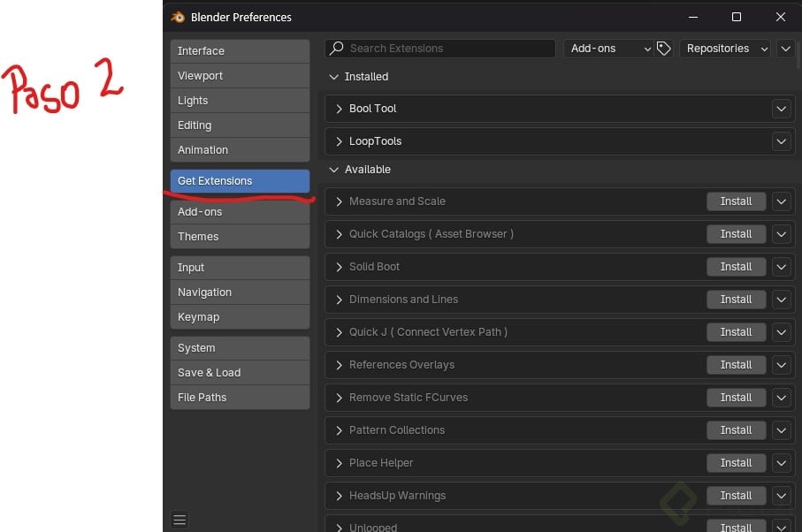The width and height of the screenshot is (802, 532).
Task: Click the Blender logo in title bar
Action: [179, 17]
